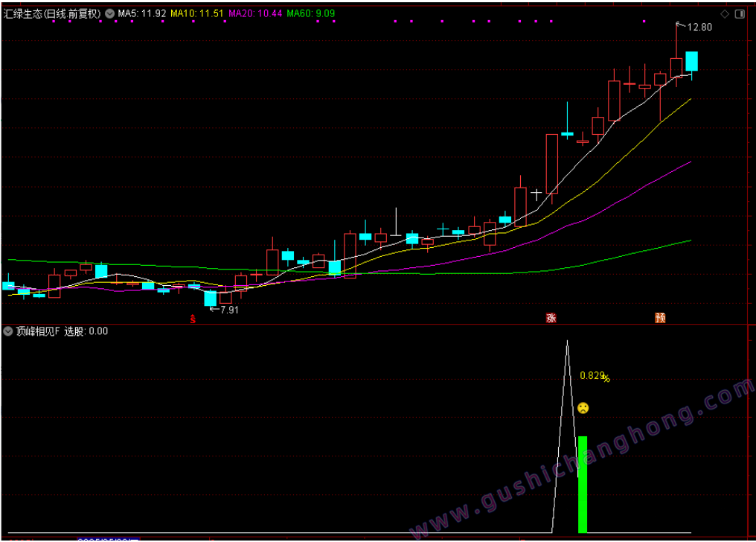Click the sad face signal icon

click(x=583, y=408)
